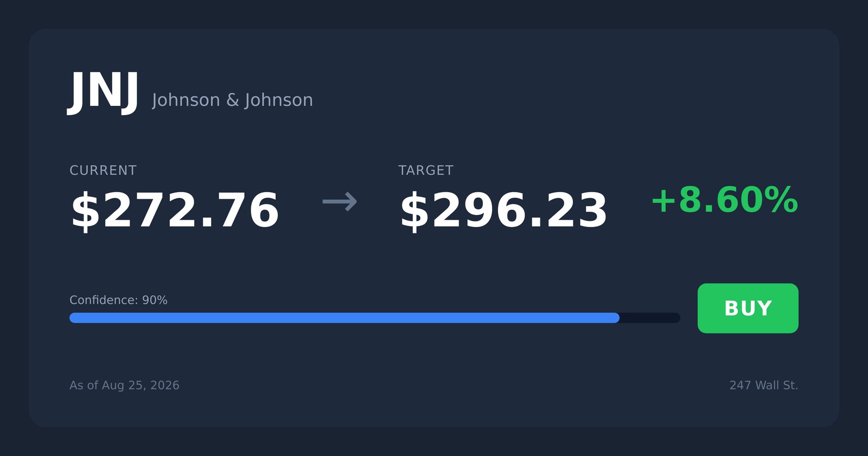Select the JNJ ticker symbol
868x456 pixels.
(x=103, y=92)
